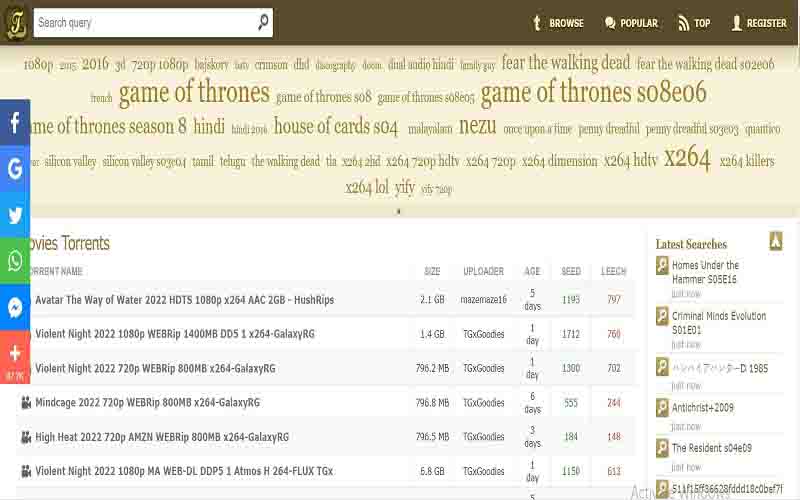Click the movie icon beside Mindcage row
The height and width of the screenshot is (500, 800).
pos(26,403)
